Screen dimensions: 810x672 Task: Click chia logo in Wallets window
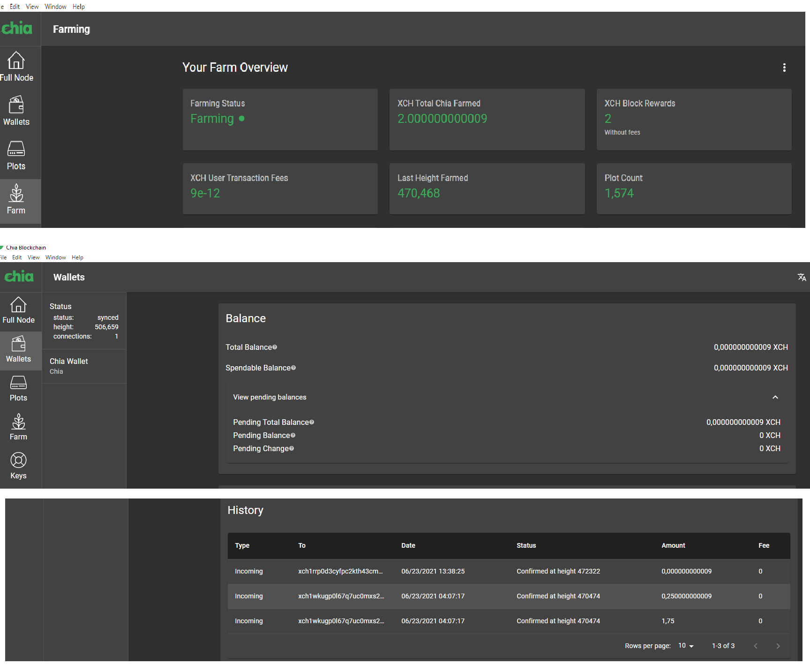coord(19,276)
